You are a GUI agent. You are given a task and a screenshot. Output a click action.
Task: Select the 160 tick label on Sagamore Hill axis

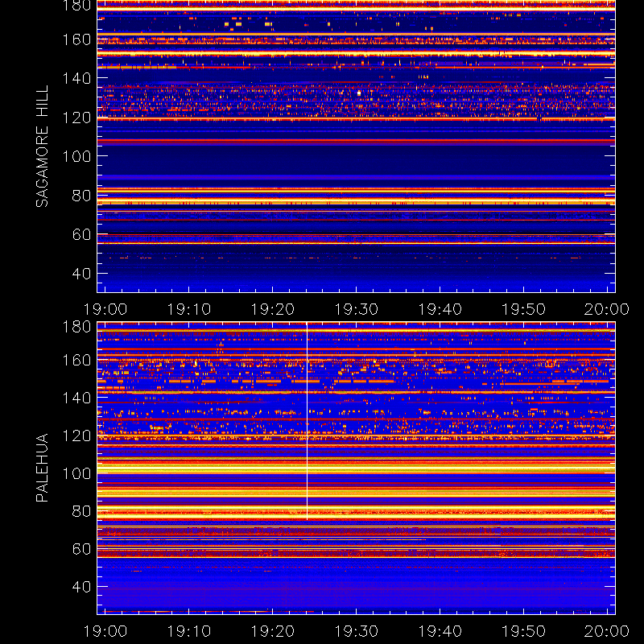(76, 39)
